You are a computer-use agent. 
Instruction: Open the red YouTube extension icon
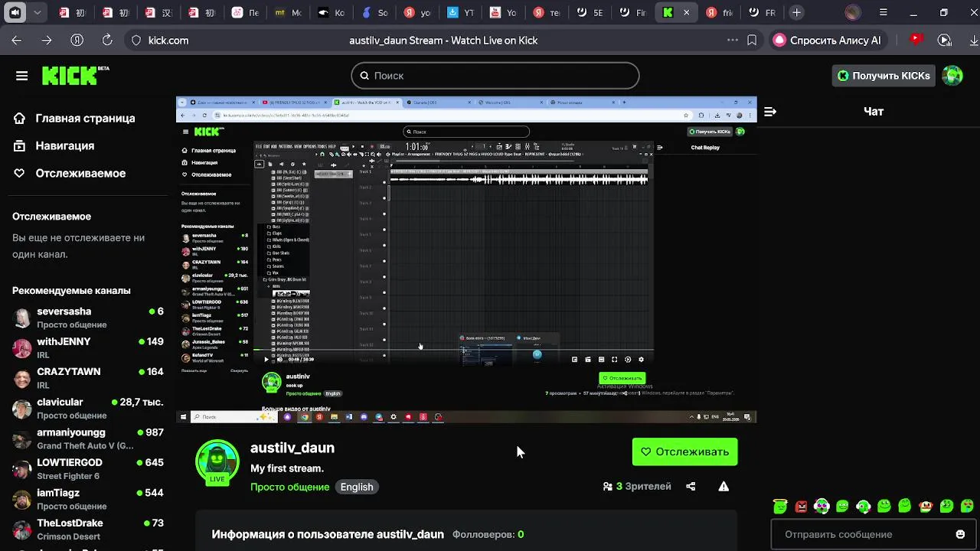(916, 39)
